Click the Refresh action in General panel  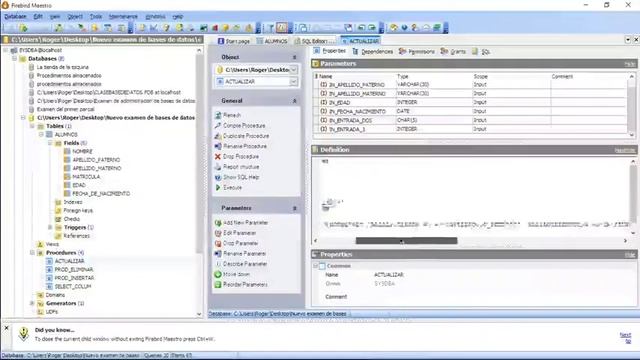click(x=232, y=115)
